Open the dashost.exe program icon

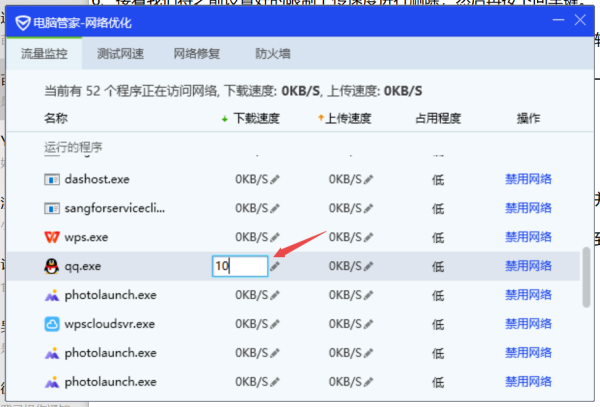click(52, 179)
